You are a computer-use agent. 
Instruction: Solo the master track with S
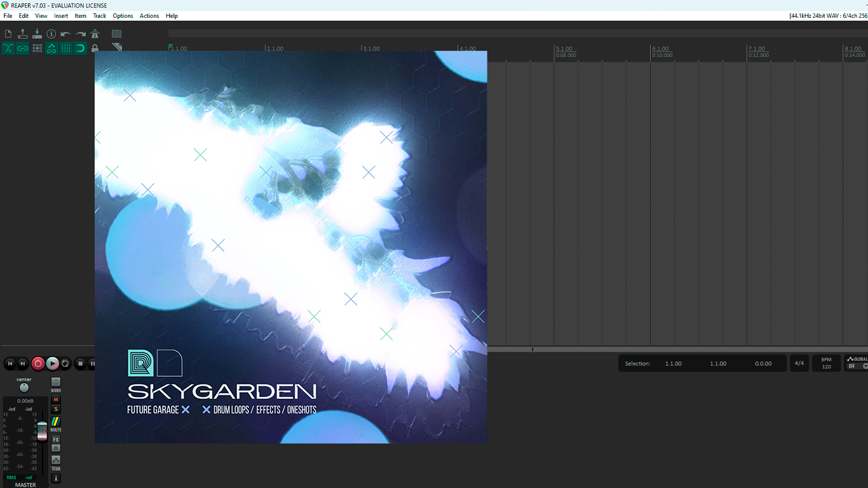56,409
